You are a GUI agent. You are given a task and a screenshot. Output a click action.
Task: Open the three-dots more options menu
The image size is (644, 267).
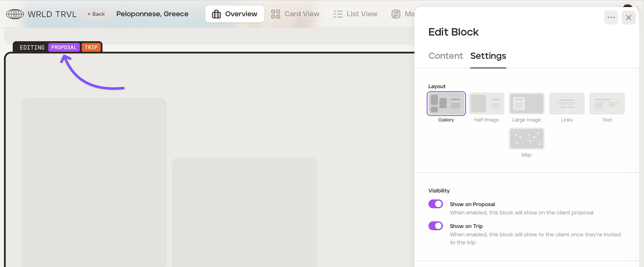click(611, 18)
